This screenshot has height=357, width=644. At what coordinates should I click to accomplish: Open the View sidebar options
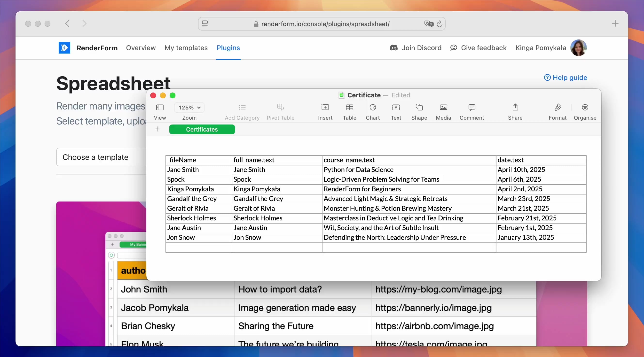click(160, 108)
